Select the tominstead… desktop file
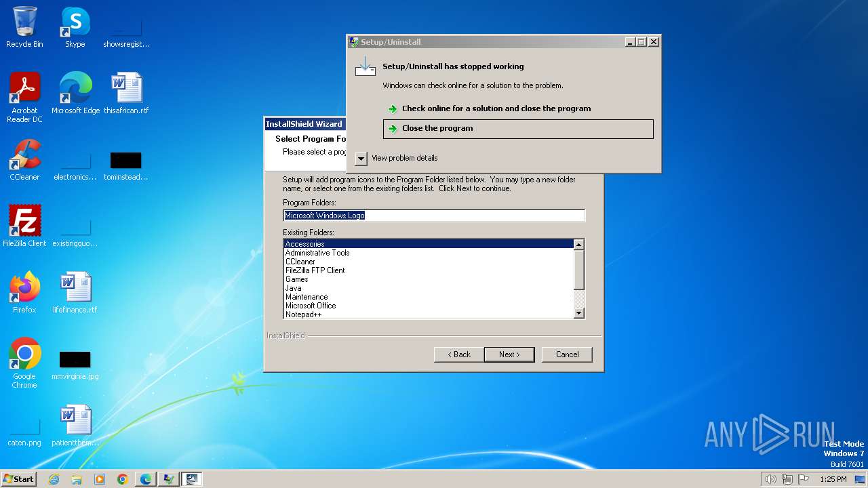This screenshot has height=488, width=868. click(x=126, y=166)
